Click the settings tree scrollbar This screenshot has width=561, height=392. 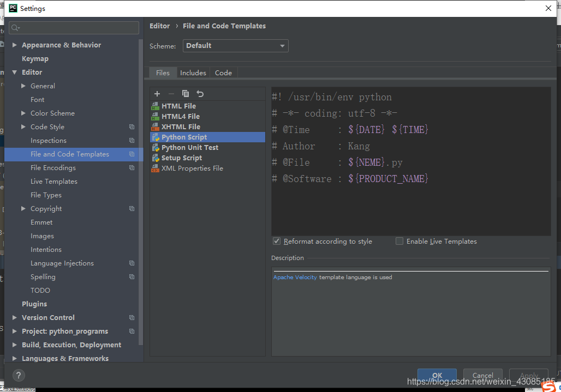click(141, 193)
